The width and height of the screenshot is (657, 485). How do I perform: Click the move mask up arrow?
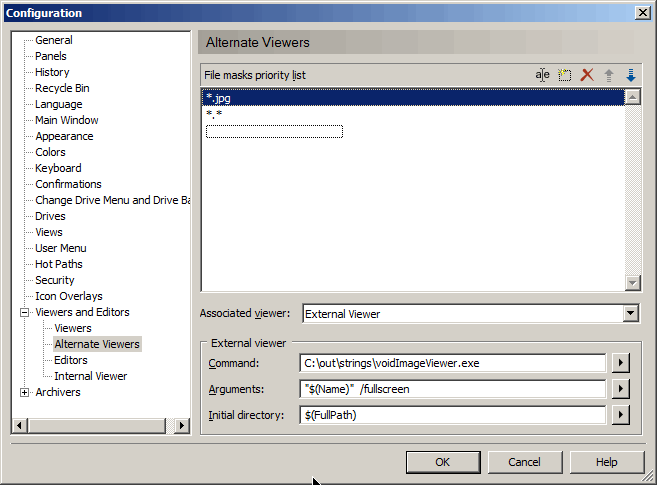[x=609, y=75]
